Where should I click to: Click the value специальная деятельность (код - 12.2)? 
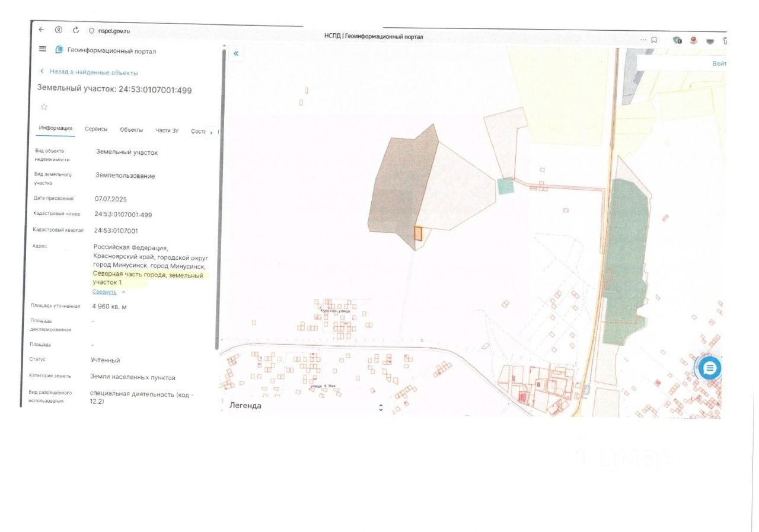(x=142, y=397)
